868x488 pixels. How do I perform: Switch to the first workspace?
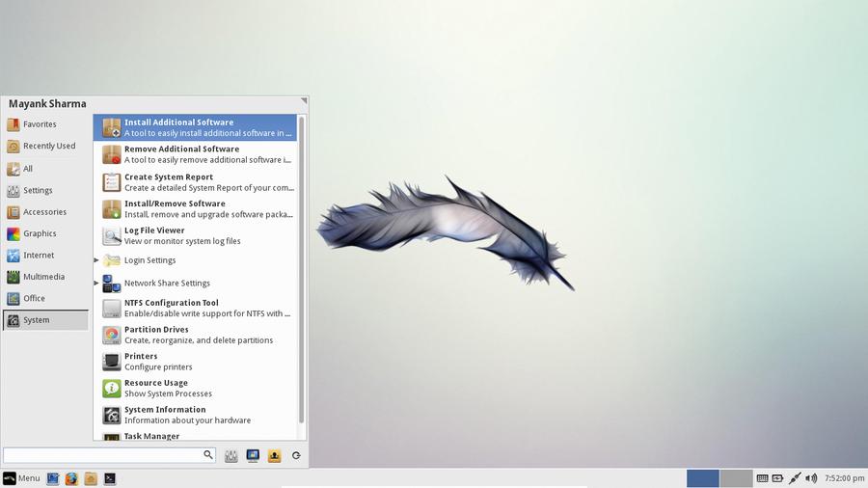tap(702, 478)
